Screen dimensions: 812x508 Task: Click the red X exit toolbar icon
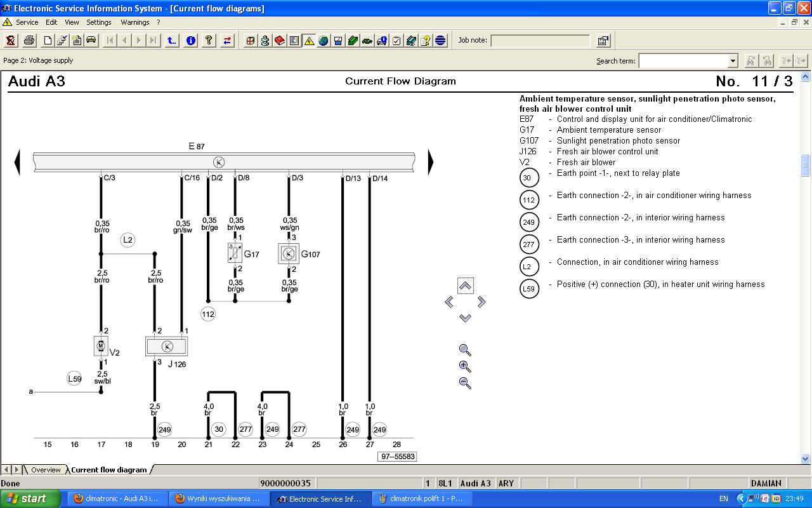[11, 41]
